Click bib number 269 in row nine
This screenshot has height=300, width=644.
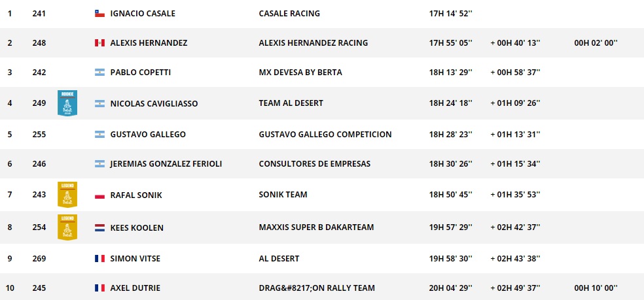click(x=39, y=259)
